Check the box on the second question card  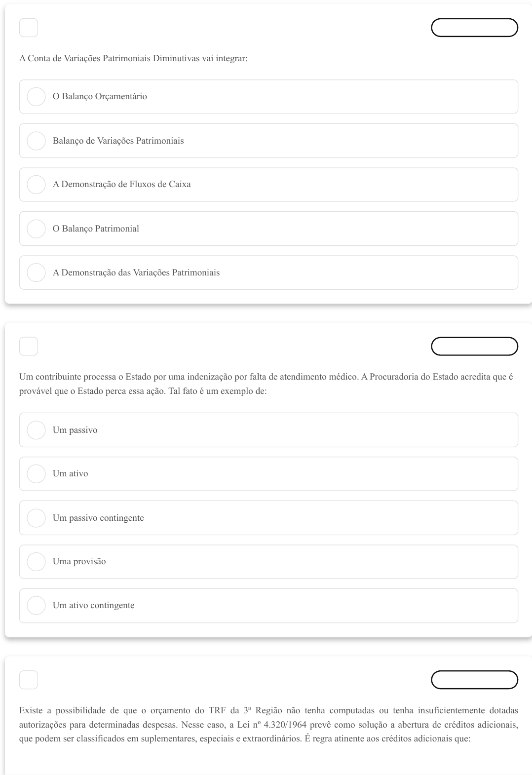pos(28,346)
